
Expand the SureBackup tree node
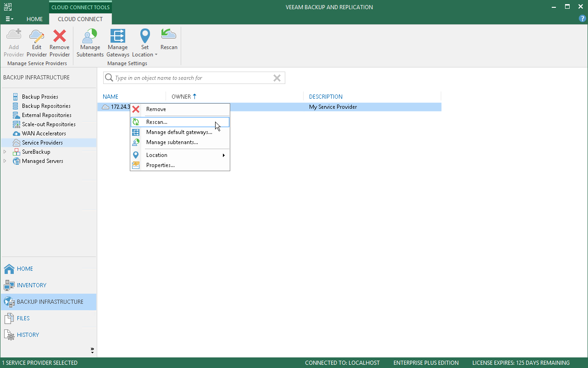point(5,152)
